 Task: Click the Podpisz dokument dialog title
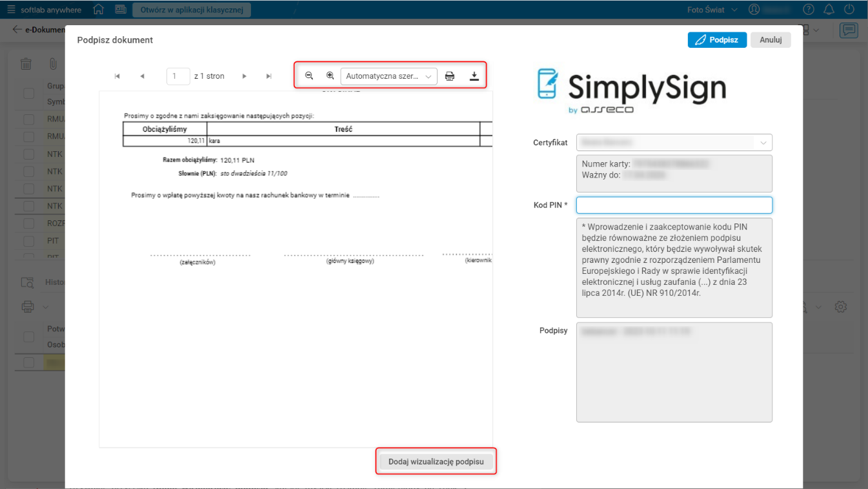point(115,39)
